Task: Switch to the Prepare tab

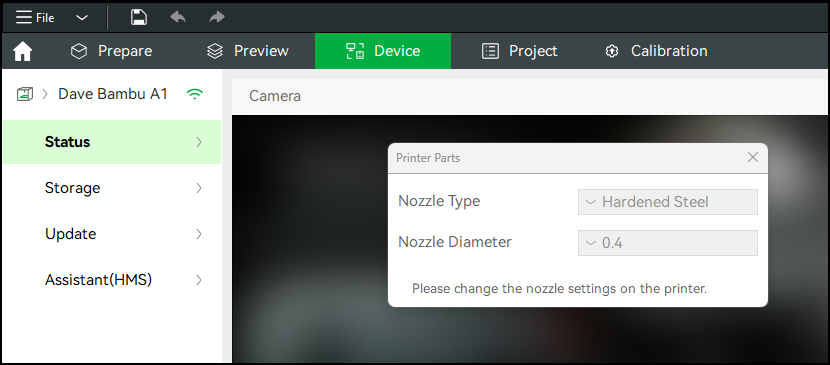Action: (x=111, y=51)
